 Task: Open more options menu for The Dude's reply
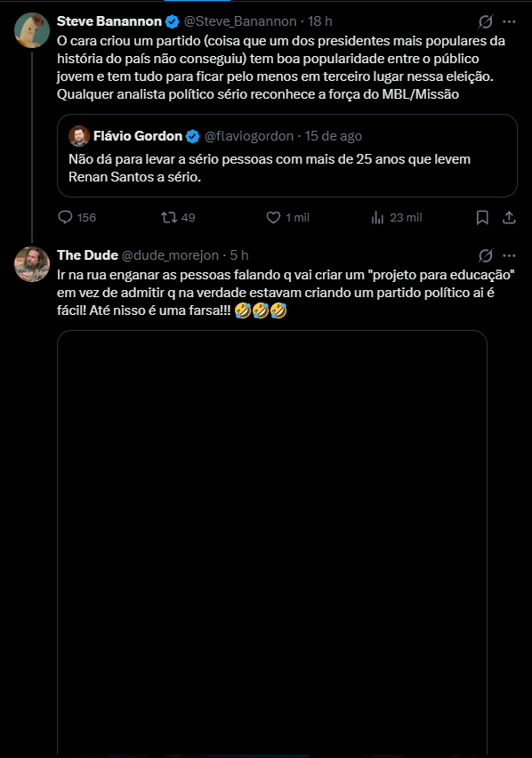(509, 255)
